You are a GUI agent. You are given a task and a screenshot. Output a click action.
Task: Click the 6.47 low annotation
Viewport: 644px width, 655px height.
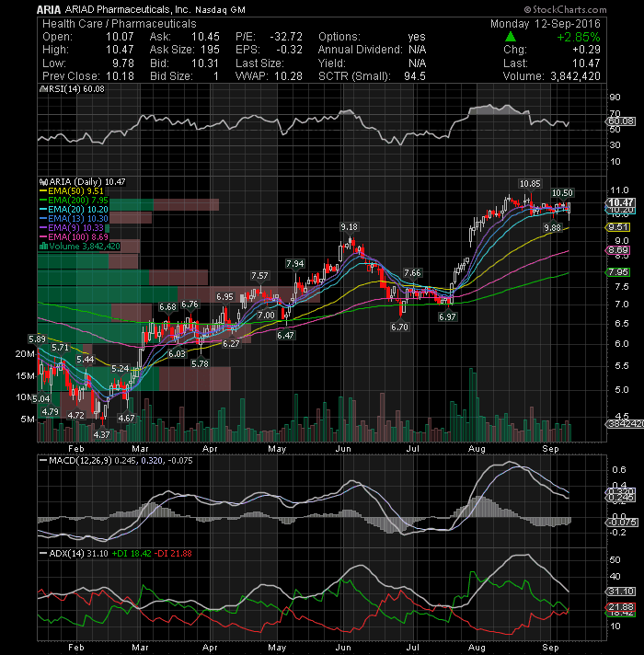click(285, 335)
